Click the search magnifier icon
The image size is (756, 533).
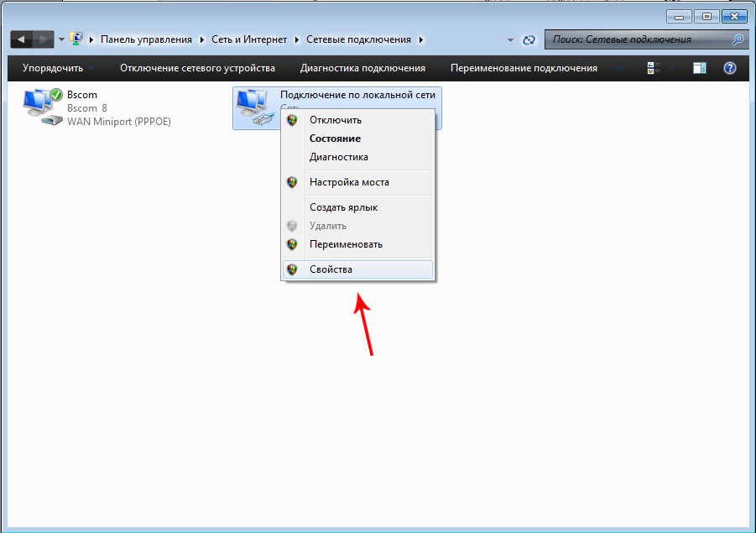[738, 39]
